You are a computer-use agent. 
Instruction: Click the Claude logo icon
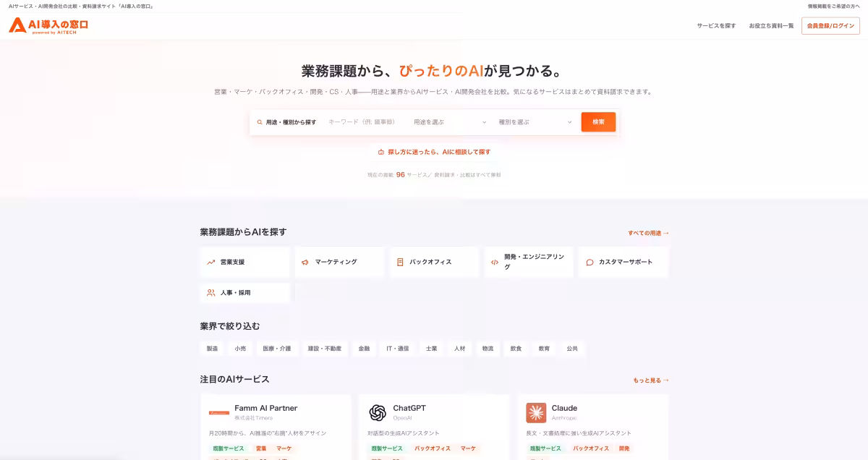click(536, 412)
